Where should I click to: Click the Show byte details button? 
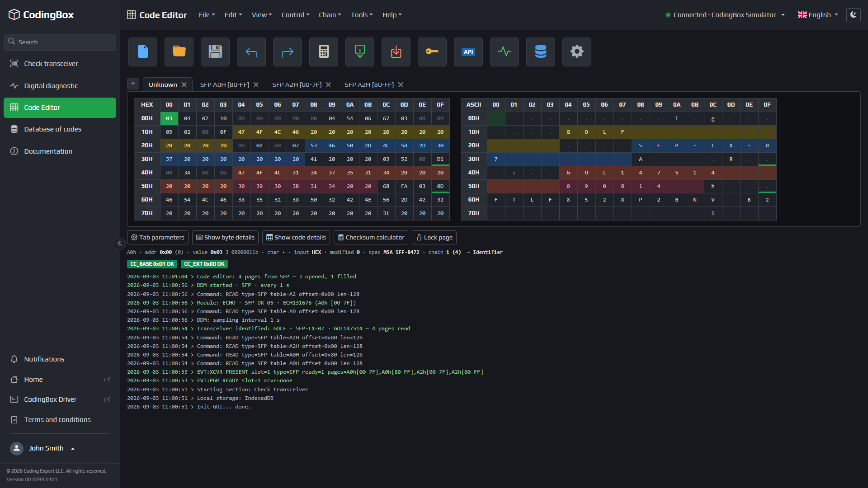click(x=225, y=238)
